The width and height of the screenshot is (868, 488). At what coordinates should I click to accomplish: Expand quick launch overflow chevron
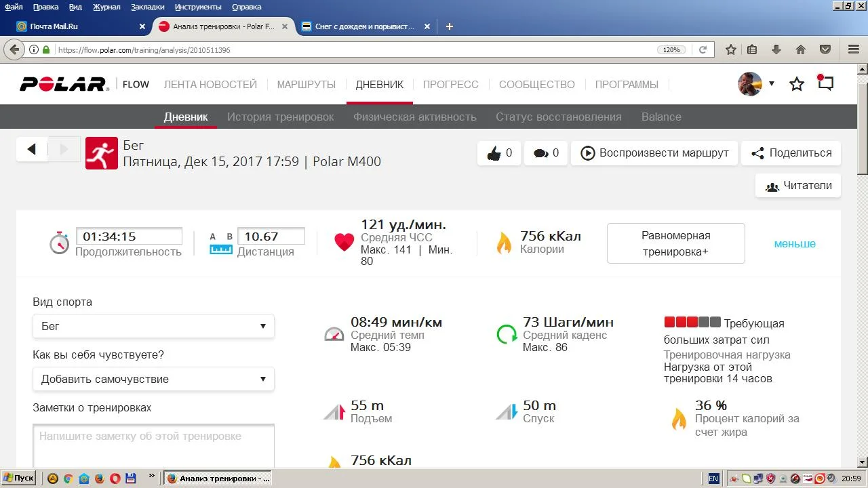pos(151,476)
